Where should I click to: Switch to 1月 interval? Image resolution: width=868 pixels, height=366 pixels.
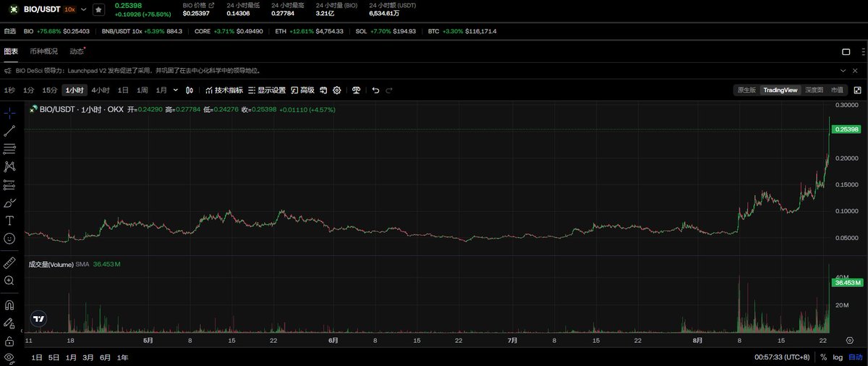pos(161,90)
